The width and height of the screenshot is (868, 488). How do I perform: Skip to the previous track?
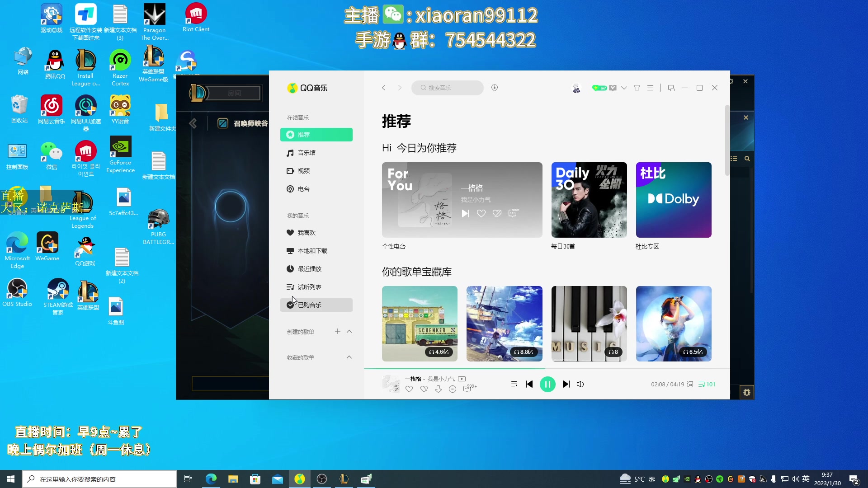(x=529, y=384)
